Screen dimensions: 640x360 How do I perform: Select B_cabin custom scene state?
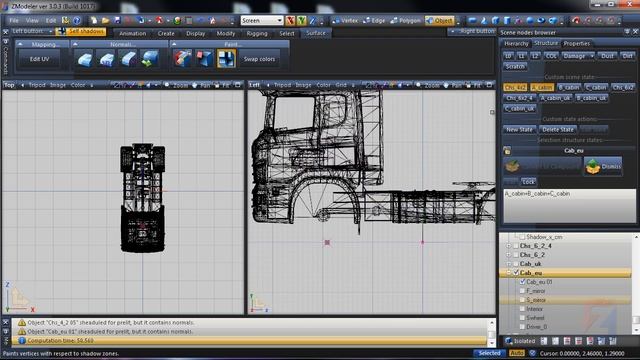569,87
